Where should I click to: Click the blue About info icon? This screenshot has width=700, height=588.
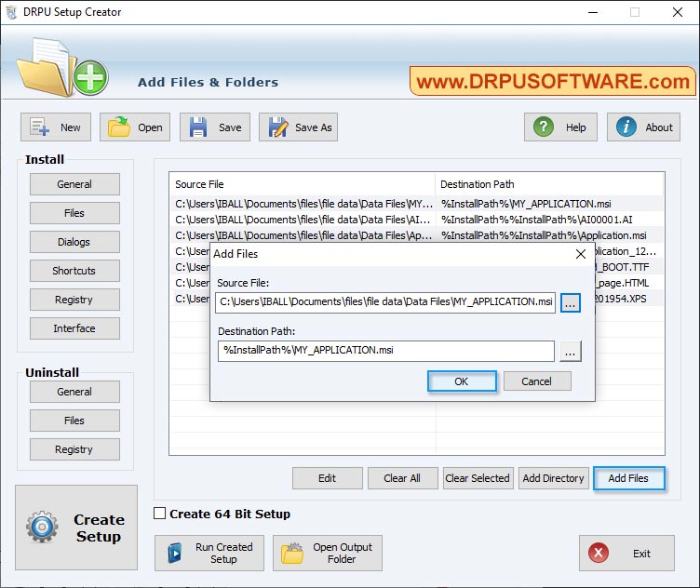[626, 127]
